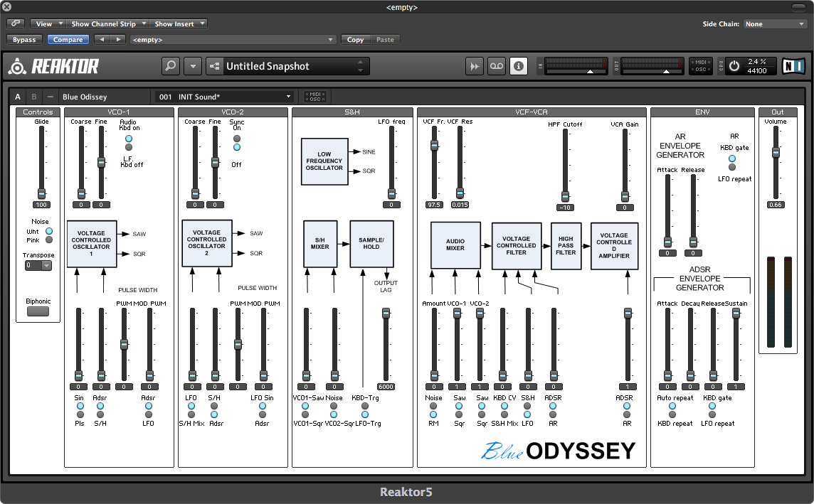Click the Glide value field showing 100
Viewport: 814px width, 504px height.
point(41,205)
